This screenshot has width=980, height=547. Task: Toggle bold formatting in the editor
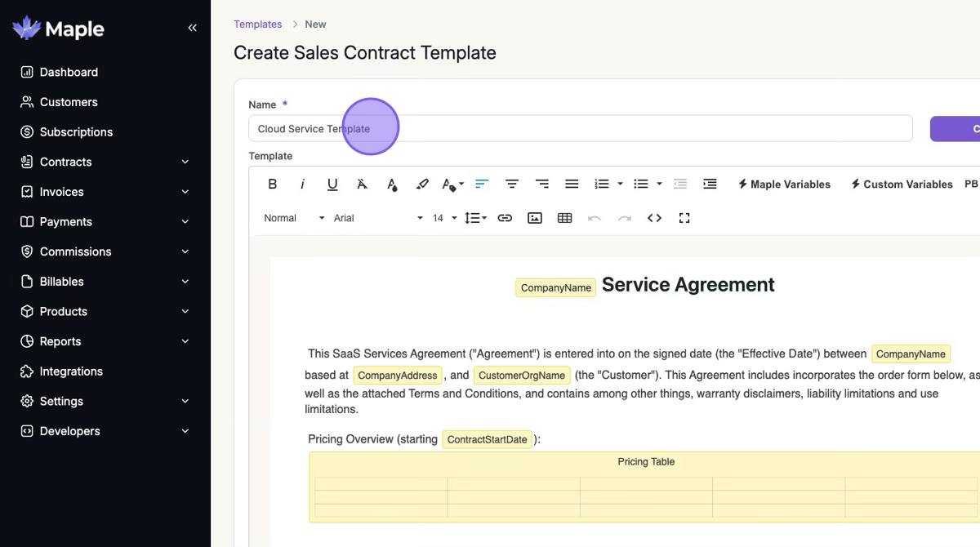pyautogui.click(x=273, y=185)
